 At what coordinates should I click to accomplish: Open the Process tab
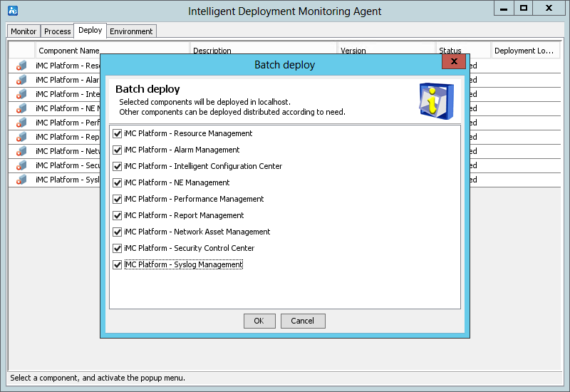pyautogui.click(x=57, y=31)
